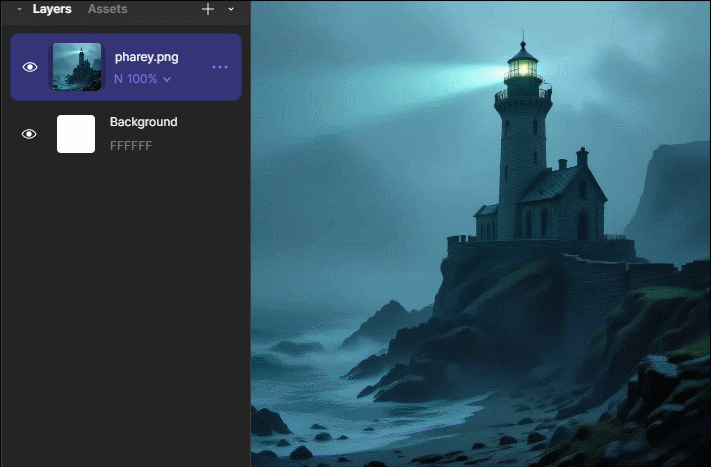Click the FFFFFF hex color value
Viewport: 711px width, 467px height.
click(x=131, y=146)
